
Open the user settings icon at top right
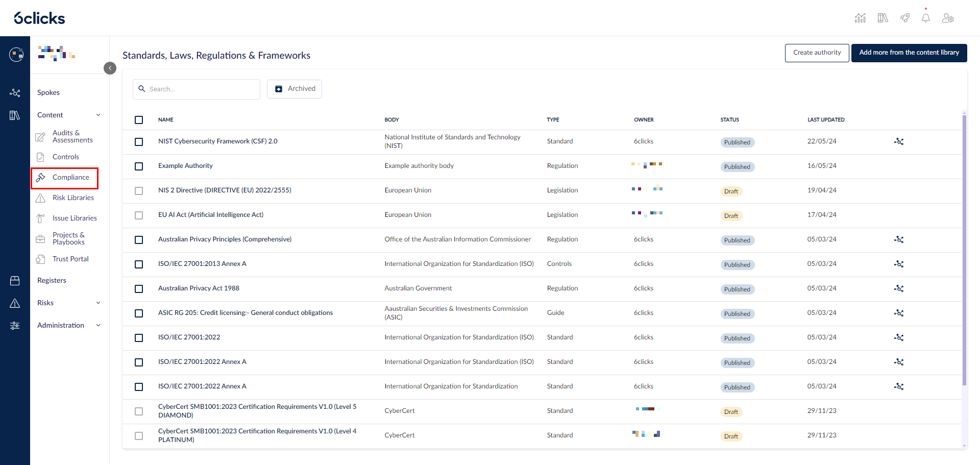(948, 18)
